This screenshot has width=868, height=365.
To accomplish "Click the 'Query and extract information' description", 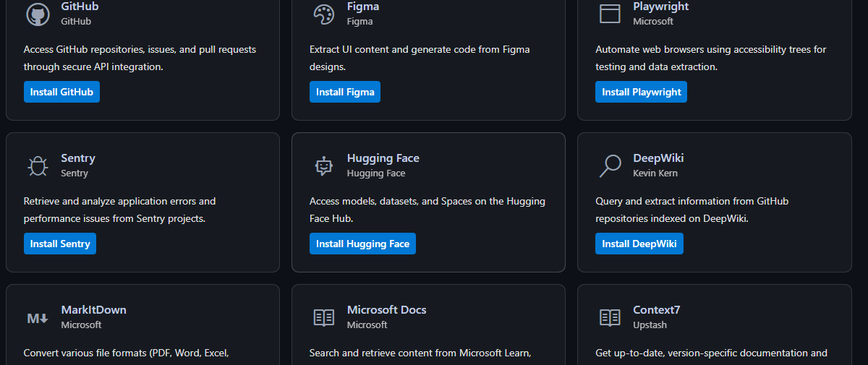I will pos(692,210).
